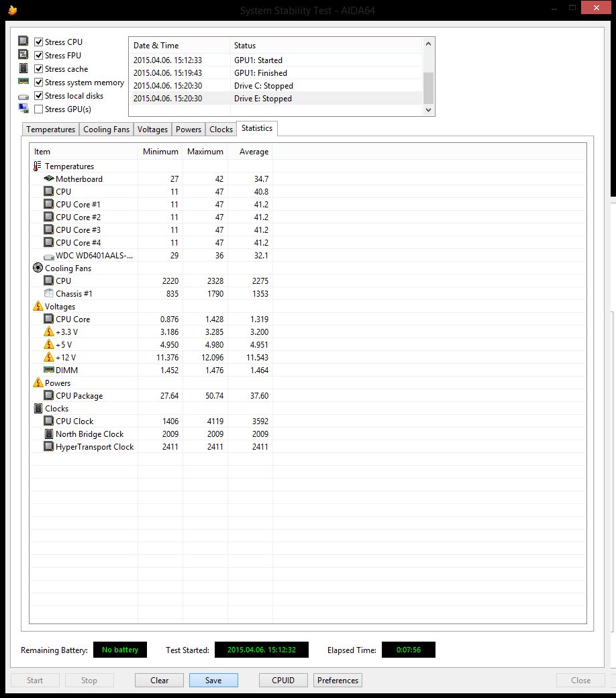
Task: Click the icon beside HyperTransport Clock
Action: 48,446
